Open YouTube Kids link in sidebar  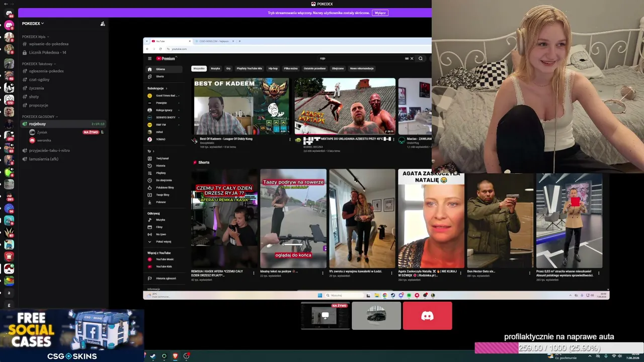click(x=164, y=266)
